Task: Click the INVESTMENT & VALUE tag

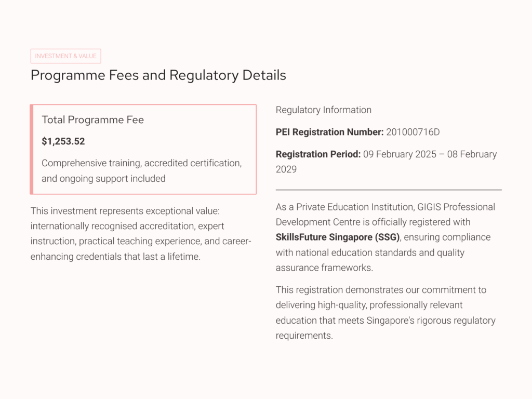Action: (x=65, y=56)
